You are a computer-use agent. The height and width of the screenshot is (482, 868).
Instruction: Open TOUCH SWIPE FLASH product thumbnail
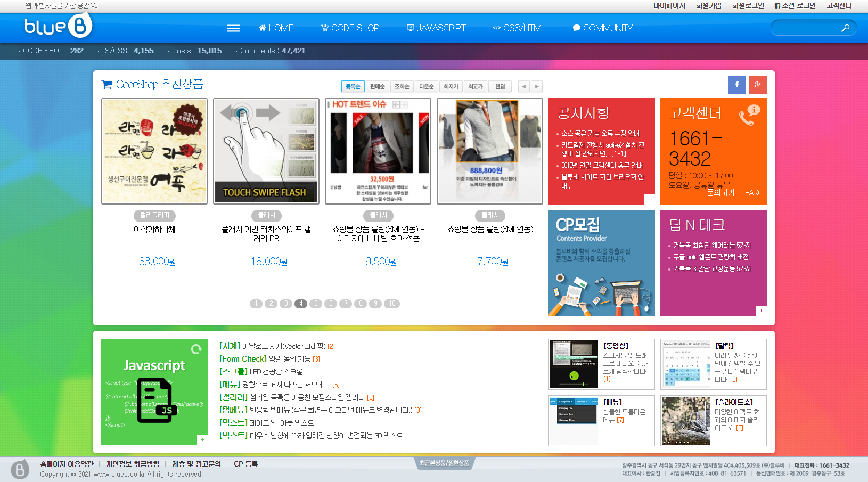pyautogui.click(x=266, y=151)
